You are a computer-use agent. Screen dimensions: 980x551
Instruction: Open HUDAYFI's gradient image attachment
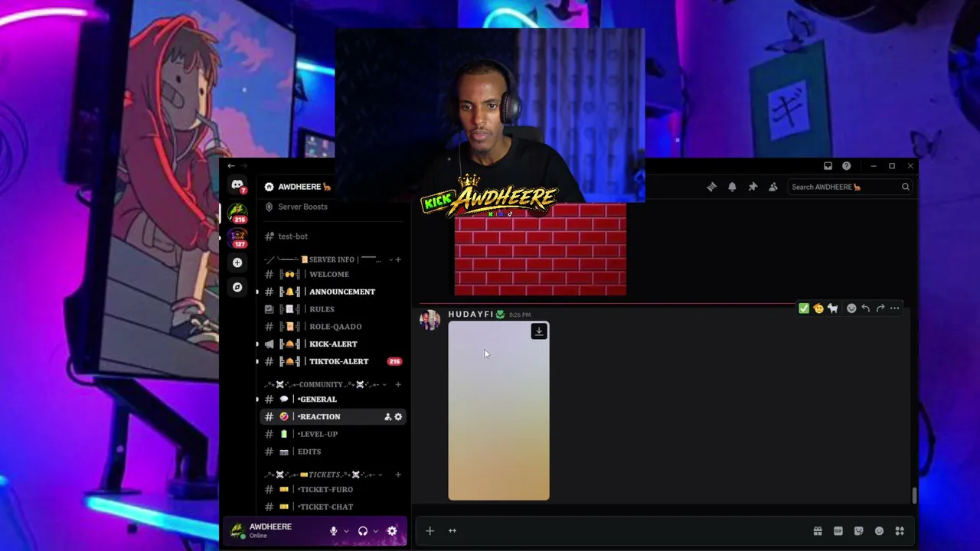498,411
